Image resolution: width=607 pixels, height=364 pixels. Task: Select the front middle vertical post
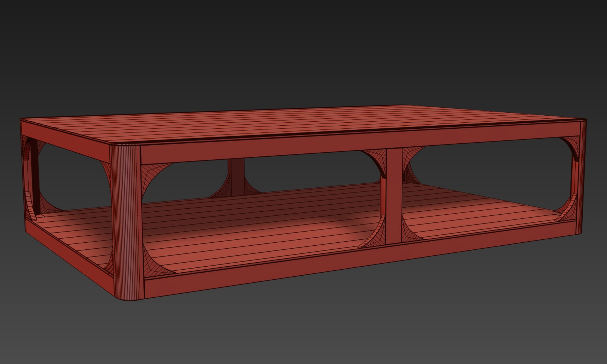[394, 195]
